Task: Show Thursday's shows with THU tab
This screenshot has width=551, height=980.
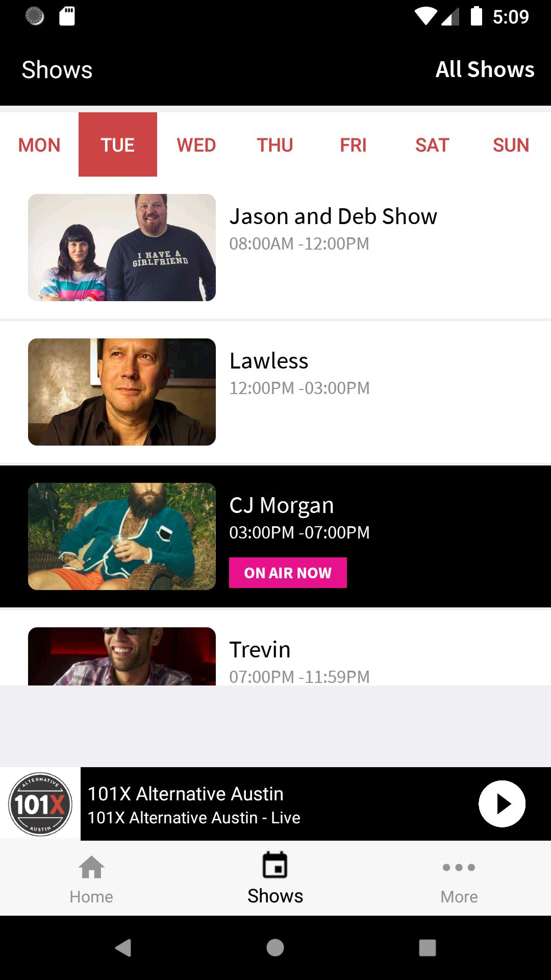Action: (275, 145)
